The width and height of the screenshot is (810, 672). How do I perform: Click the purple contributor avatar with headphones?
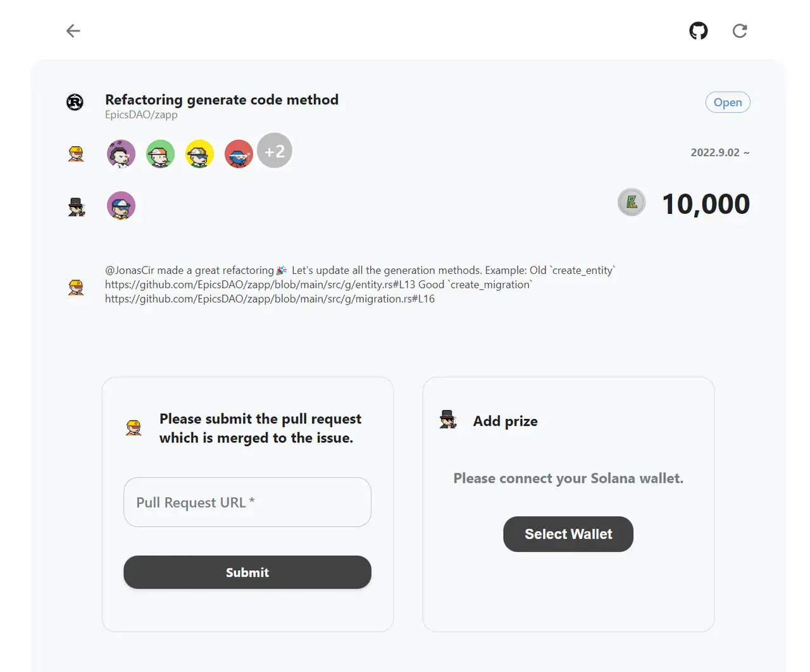point(121,154)
